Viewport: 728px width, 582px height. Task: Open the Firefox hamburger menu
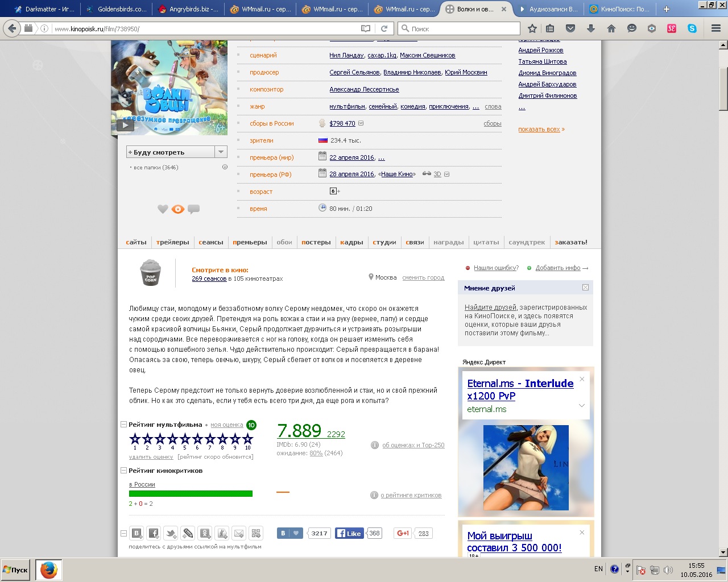(716, 28)
